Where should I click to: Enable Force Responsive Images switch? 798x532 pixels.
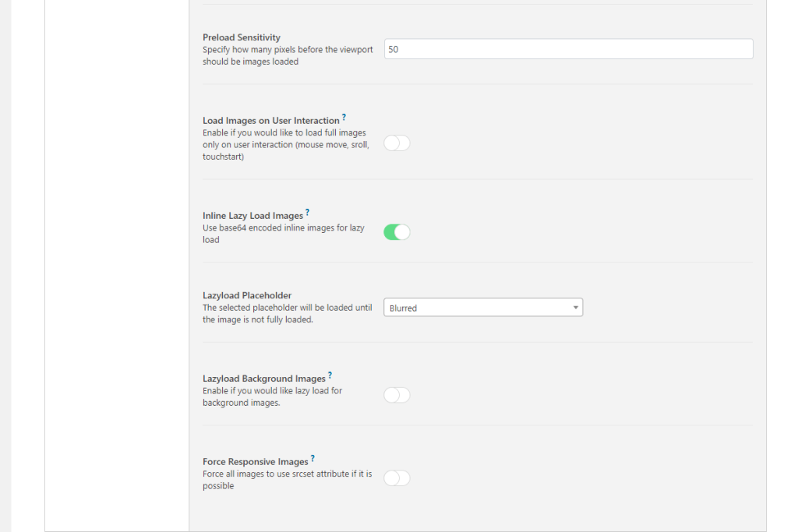click(x=397, y=478)
